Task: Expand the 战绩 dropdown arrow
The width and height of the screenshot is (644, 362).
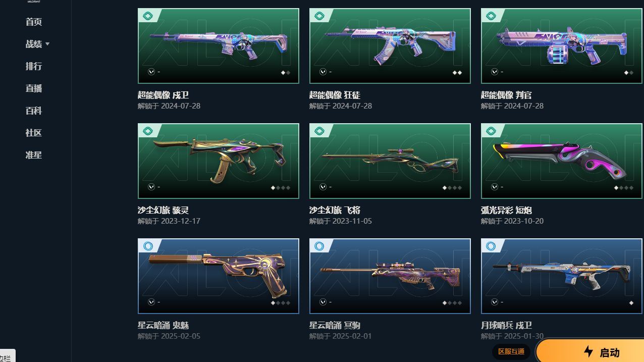Action: (47, 44)
